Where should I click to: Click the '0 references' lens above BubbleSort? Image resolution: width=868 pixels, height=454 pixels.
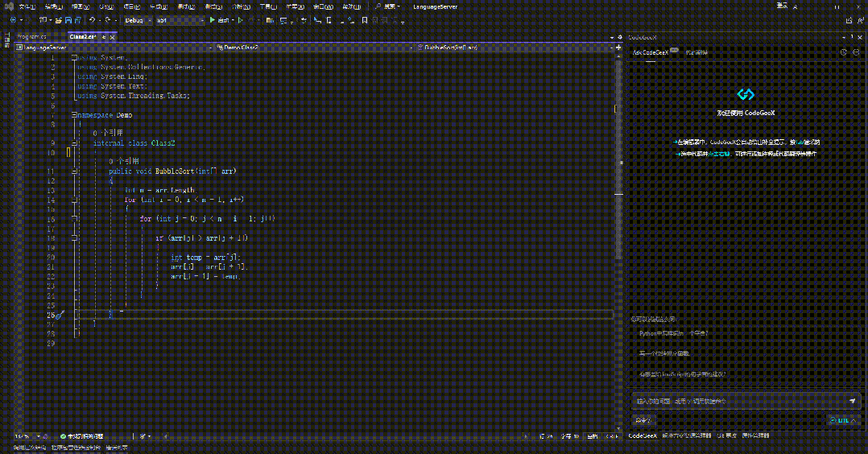(123, 161)
